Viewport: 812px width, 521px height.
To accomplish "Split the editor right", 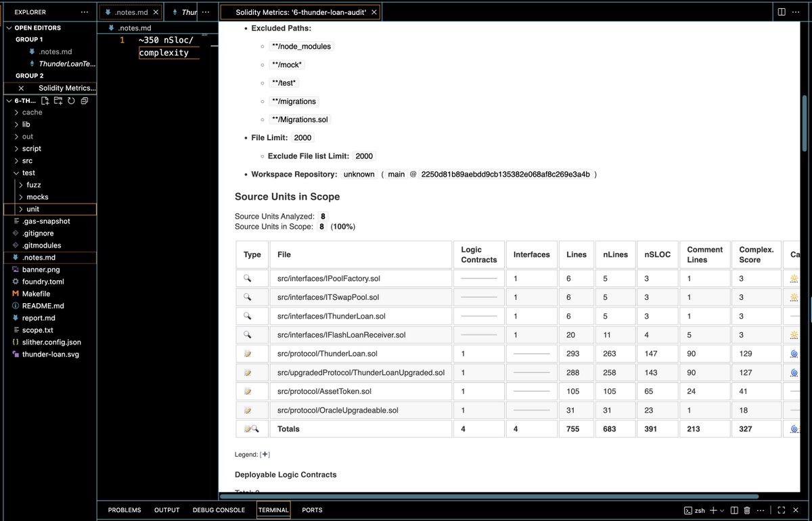I will point(782,12).
